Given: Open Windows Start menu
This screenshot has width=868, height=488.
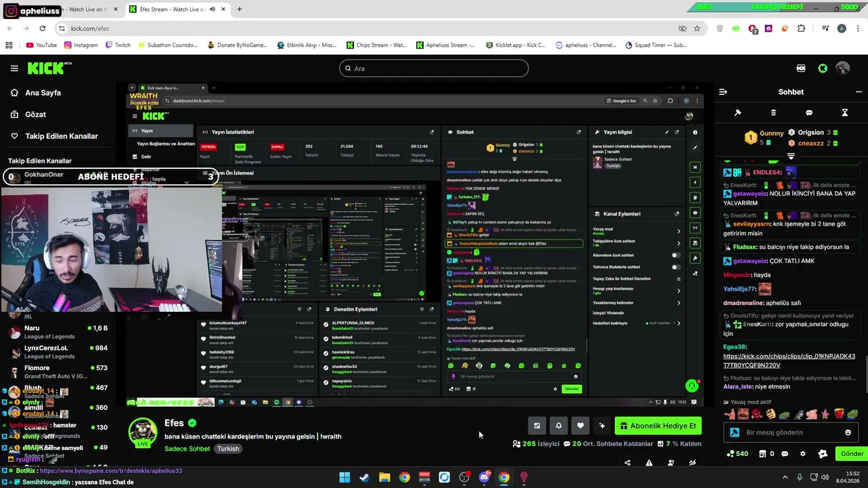Looking at the screenshot, I should (x=344, y=477).
